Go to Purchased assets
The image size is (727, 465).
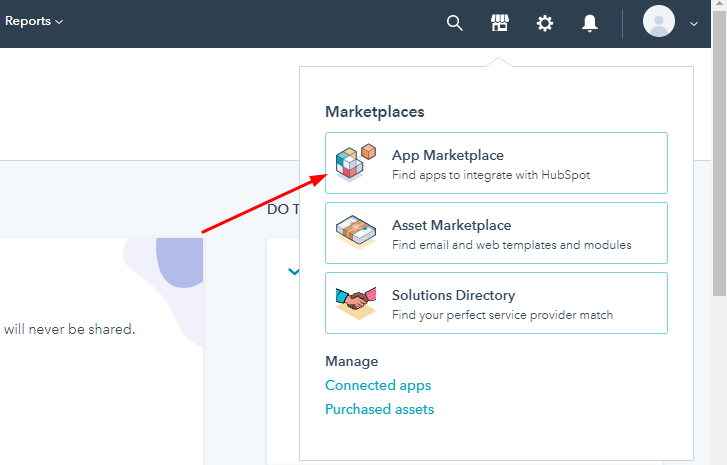point(379,409)
